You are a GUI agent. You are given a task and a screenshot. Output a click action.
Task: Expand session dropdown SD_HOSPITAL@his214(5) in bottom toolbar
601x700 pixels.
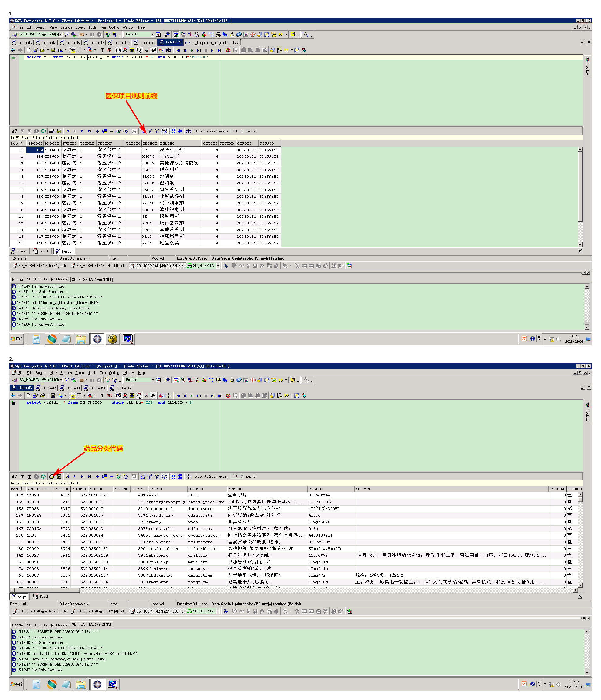coord(61,380)
